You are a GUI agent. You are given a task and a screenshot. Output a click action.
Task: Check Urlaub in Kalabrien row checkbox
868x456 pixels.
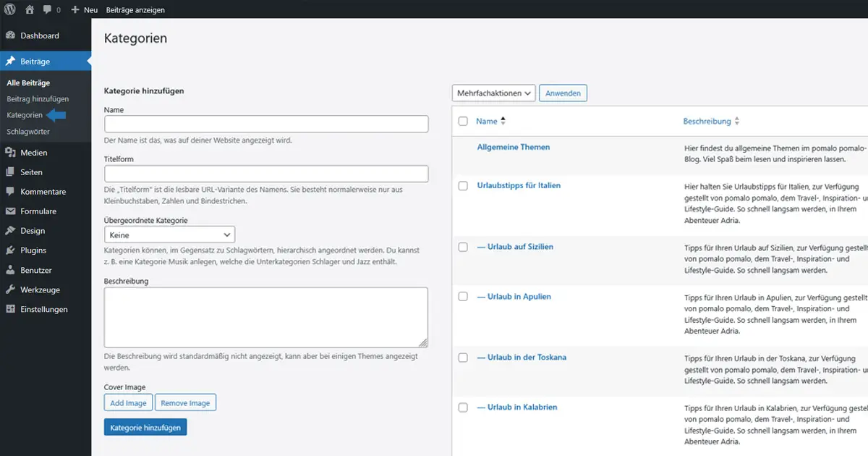click(x=463, y=408)
